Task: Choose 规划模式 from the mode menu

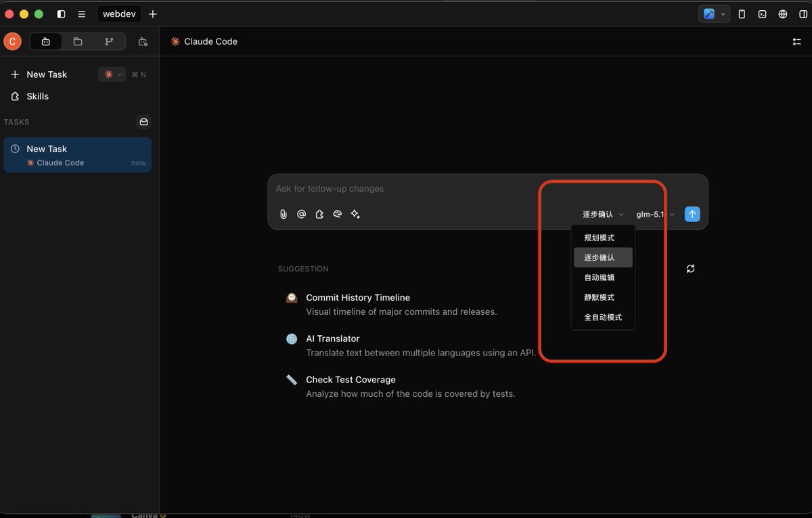Action: [x=603, y=238]
